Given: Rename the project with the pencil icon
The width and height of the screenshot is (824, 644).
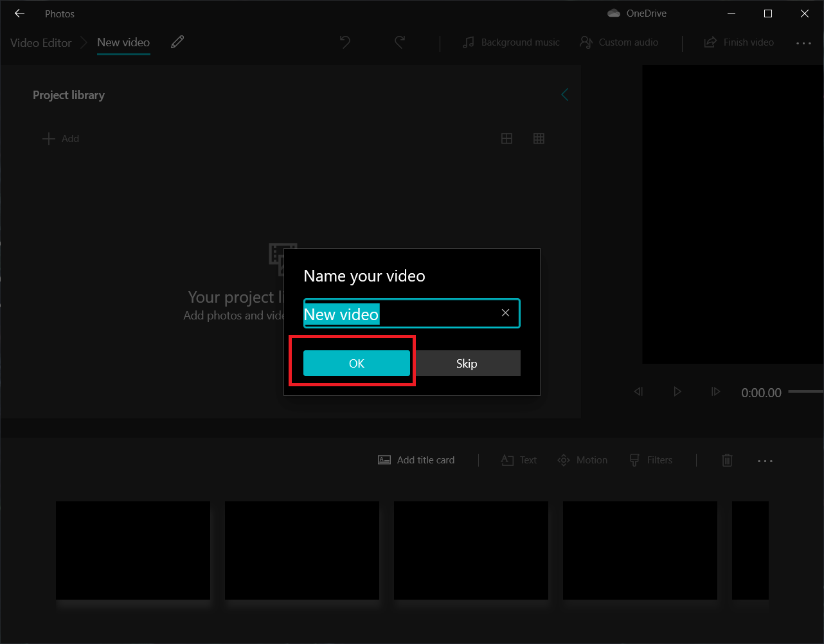Looking at the screenshot, I should (x=177, y=42).
